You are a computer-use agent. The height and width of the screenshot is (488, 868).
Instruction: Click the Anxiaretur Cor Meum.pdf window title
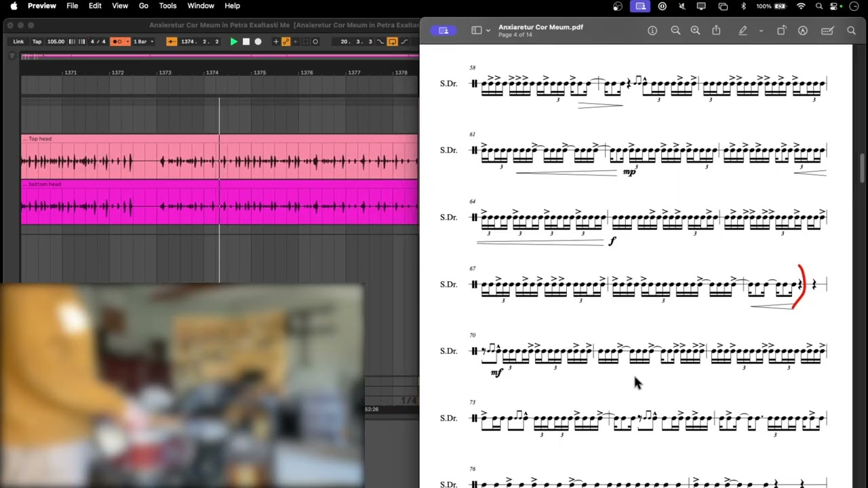(x=540, y=27)
